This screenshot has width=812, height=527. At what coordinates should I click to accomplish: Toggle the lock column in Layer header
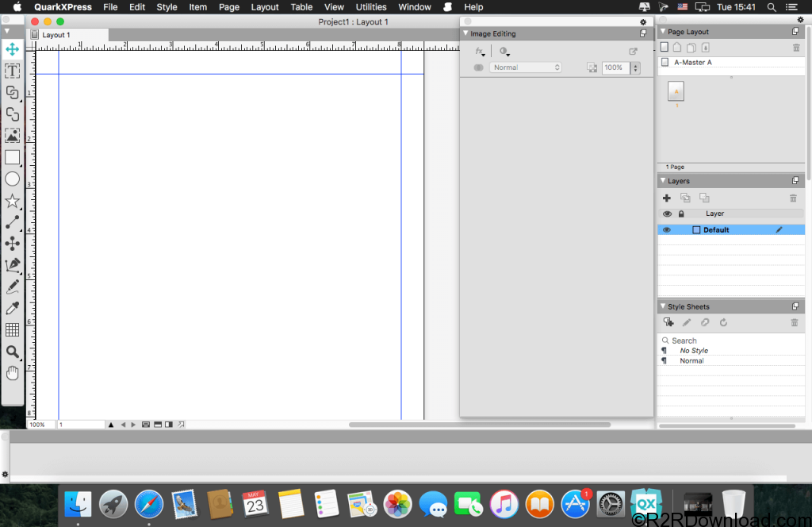click(681, 214)
